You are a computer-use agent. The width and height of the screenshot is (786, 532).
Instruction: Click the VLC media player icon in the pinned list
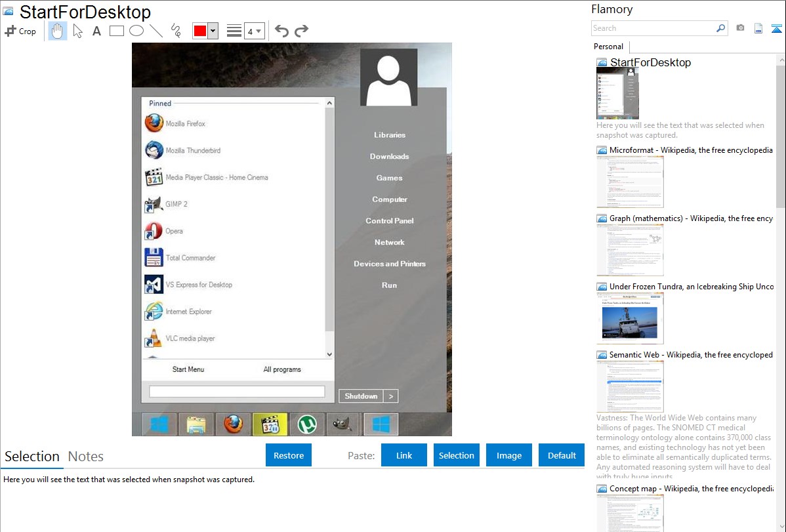point(154,338)
